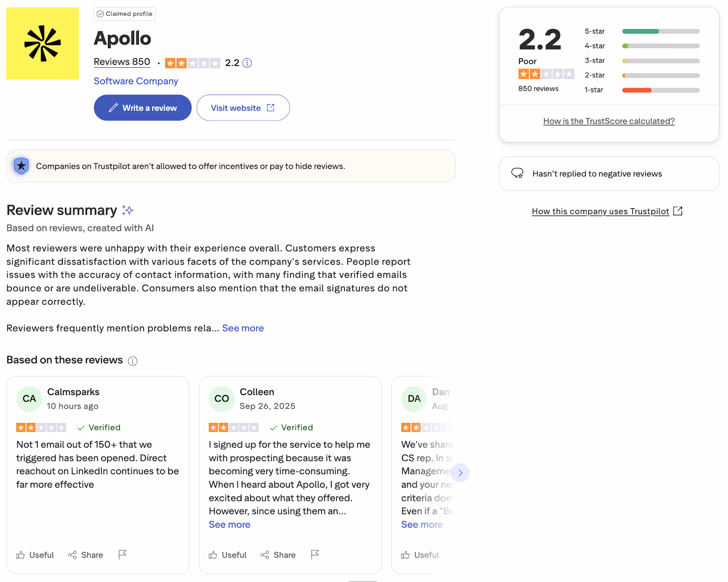
Task: Click the flag icon under Colleen's review
Action: tap(315, 555)
